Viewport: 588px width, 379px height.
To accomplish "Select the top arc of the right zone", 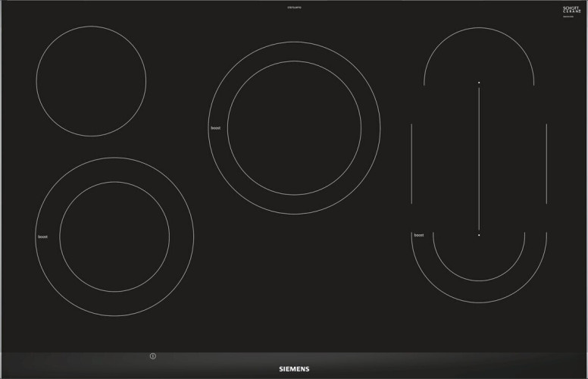I will pos(479,30).
